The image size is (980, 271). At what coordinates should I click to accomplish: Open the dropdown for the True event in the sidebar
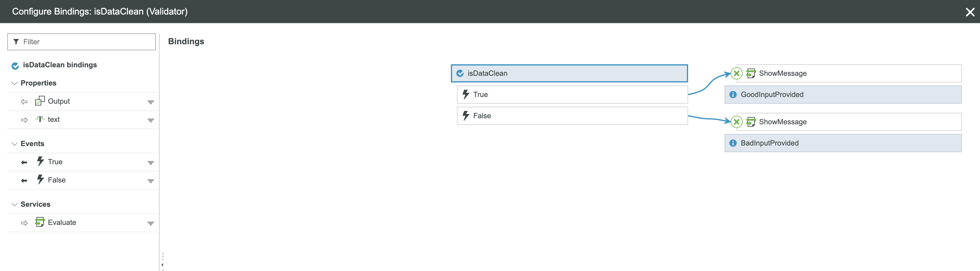(x=151, y=163)
